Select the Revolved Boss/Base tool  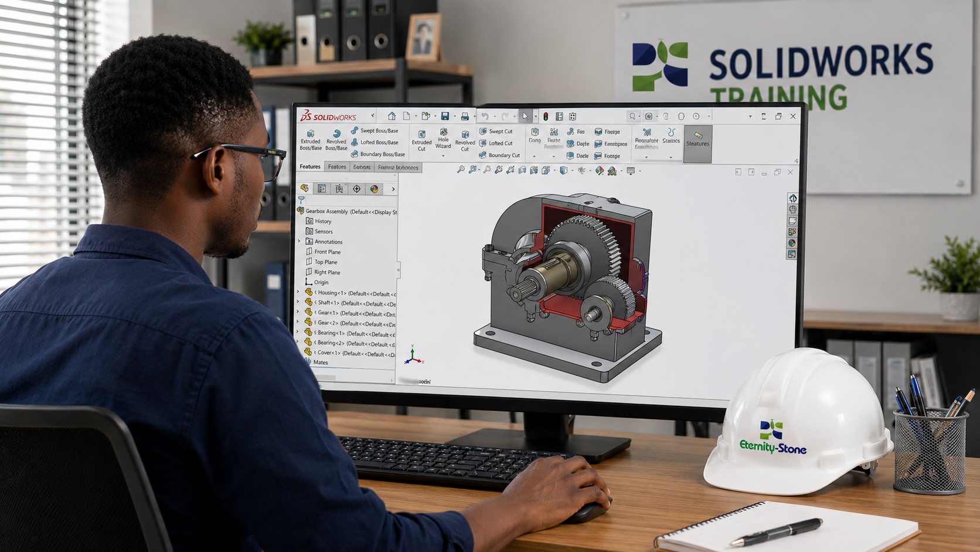coord(336,141)
